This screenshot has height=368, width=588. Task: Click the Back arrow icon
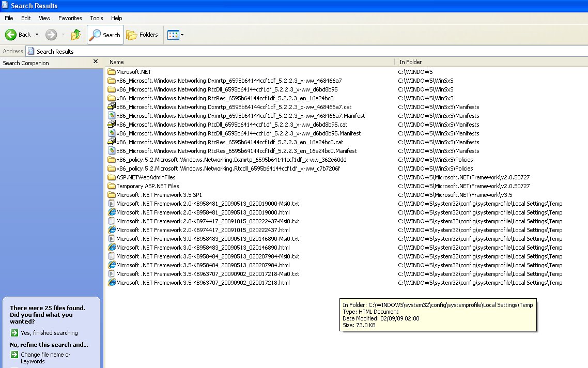click(x=10, y=35)
